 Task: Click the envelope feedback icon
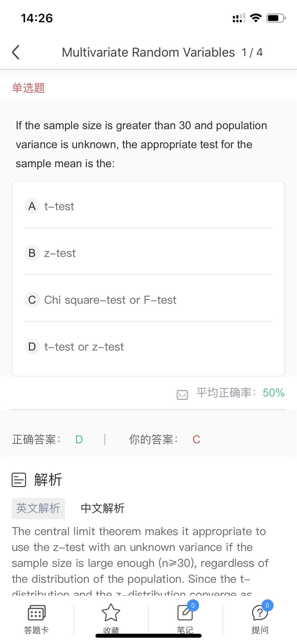pos(182,395)
